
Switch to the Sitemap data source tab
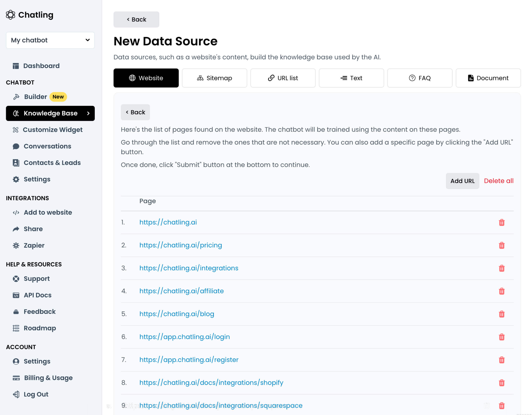pos(214,78)
